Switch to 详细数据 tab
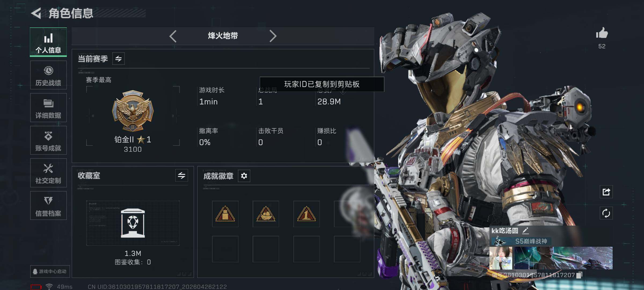The height and width of the screenshot is (290, 644). pyautogui.click(x=48, y=108)
